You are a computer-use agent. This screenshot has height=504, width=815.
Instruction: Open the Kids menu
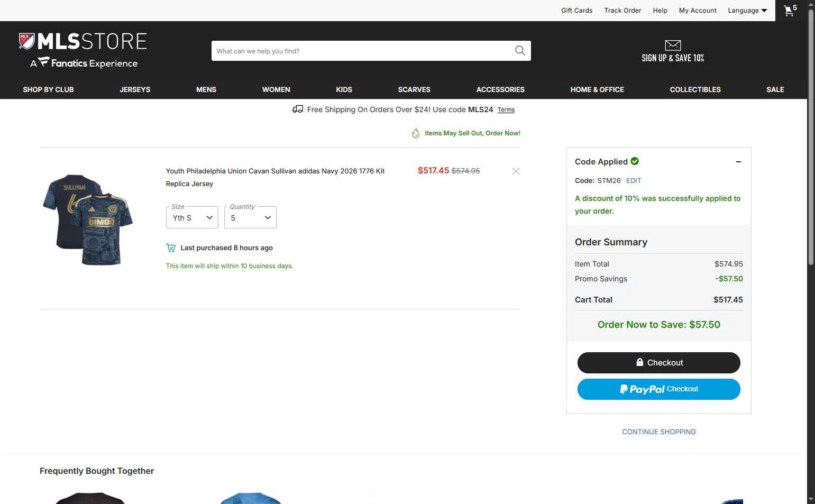344,89
